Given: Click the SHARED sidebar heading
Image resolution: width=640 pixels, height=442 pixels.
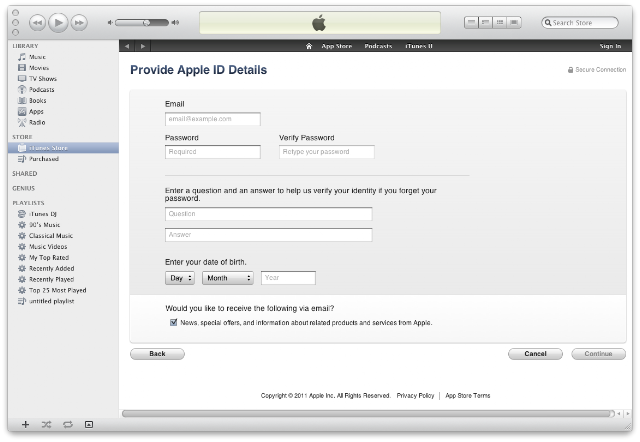Looking at the screenshot, I should tap(24, 173).
